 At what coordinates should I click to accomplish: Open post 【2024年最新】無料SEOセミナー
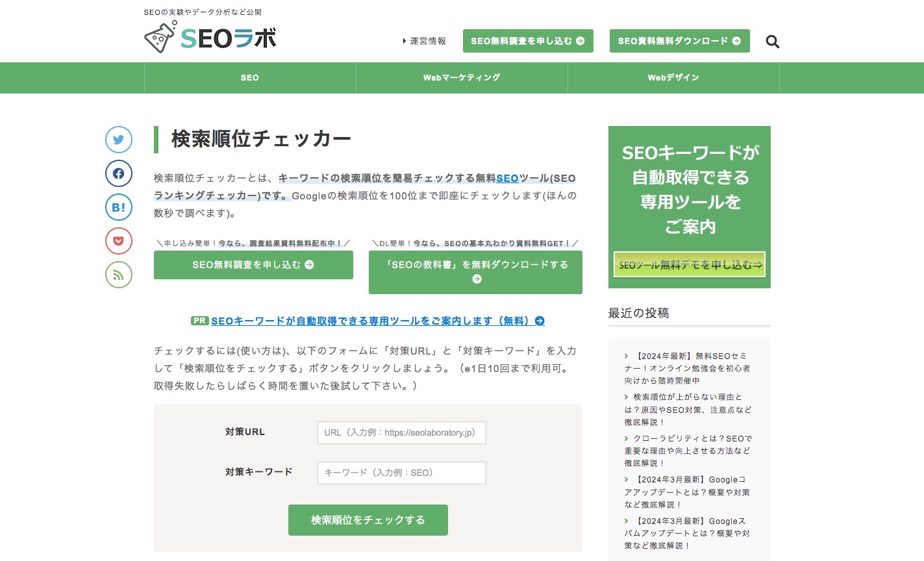coord(687,368)
